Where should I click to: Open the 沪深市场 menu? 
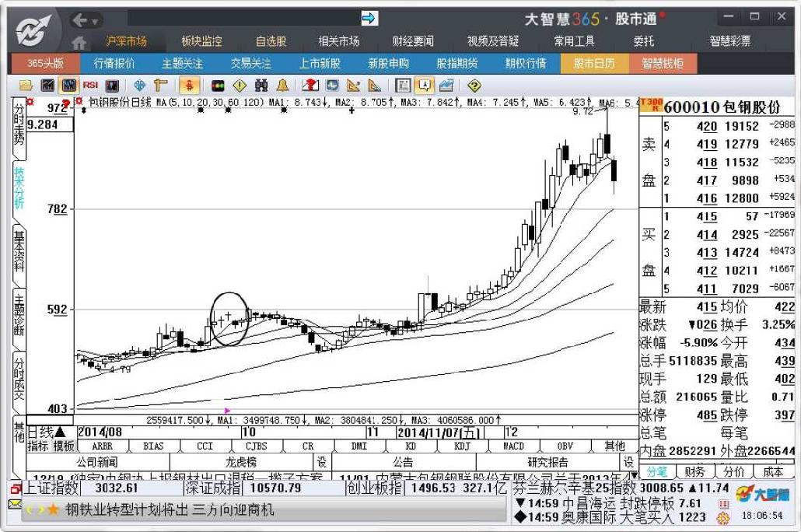click(126, 41)
